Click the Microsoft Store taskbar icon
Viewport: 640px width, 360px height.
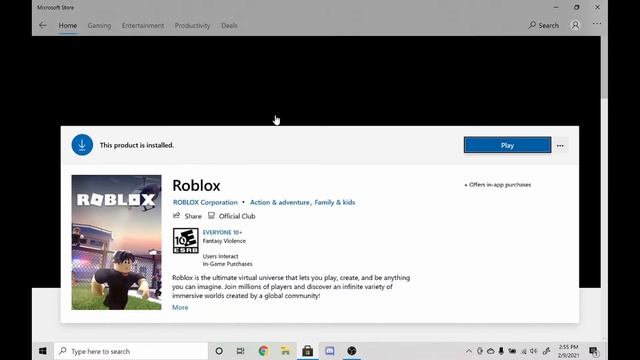307,351
